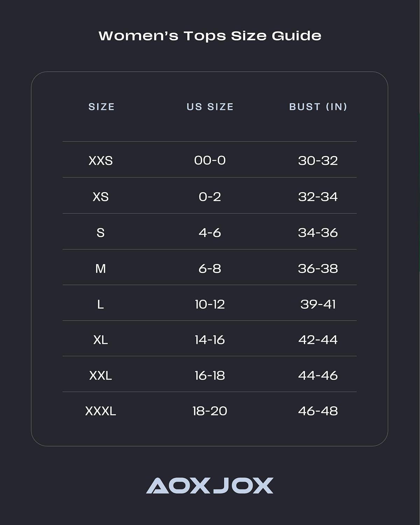Screen dimensions: 420x525
Task: Select the 10-12 US size value
Action: (x=210, y=304)
